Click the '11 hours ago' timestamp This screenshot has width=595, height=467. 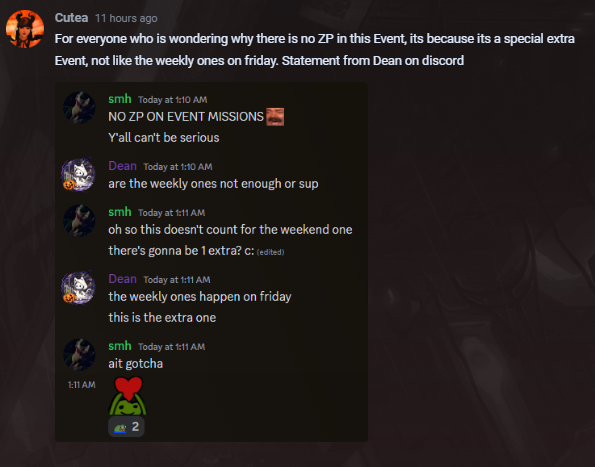tap(126, 18)
